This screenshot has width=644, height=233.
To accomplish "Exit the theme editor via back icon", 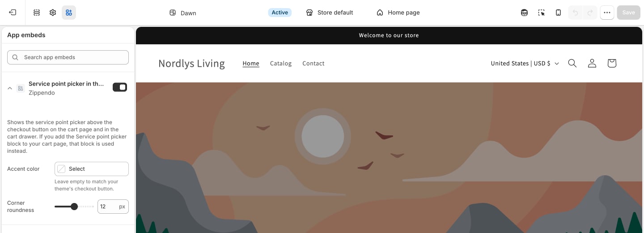I will [x=13, y=13].
